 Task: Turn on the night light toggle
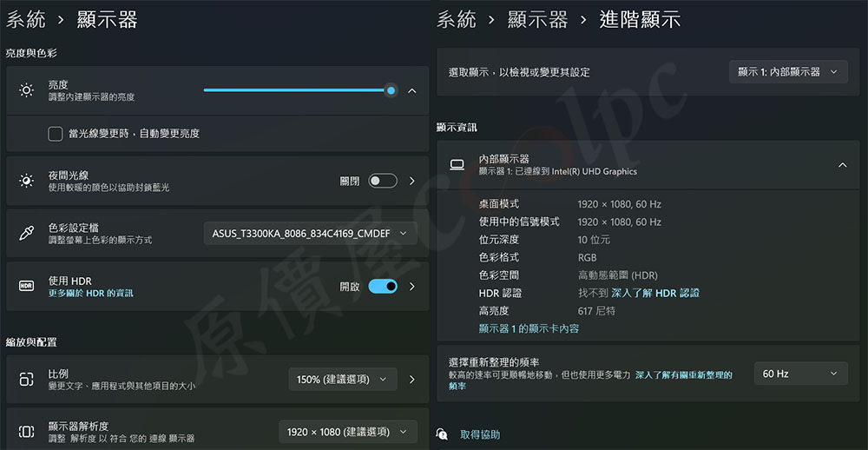click(383, 181)
